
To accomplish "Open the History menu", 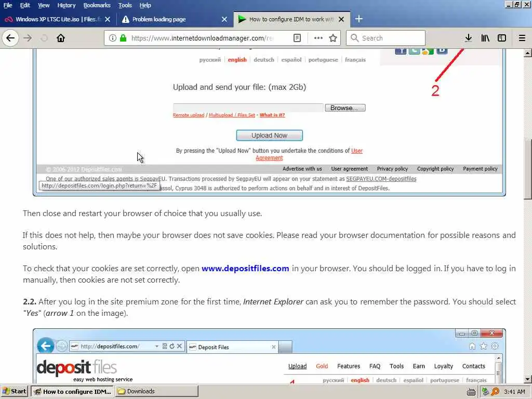I will tap(66, 5).
